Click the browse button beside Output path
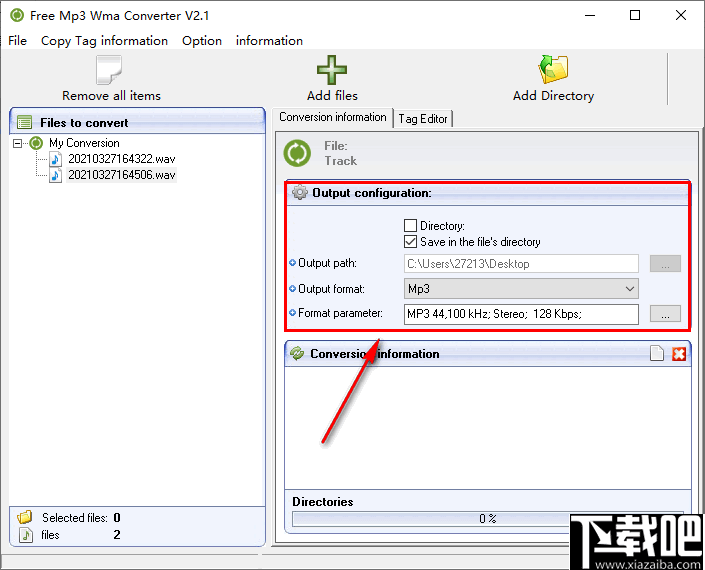 [665, 263]
